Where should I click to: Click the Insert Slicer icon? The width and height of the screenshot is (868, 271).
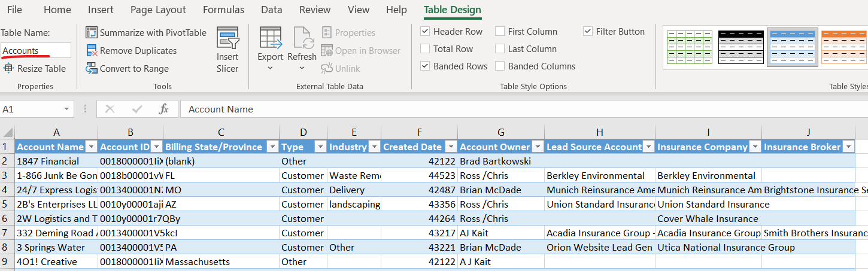(x=227, y=38)
